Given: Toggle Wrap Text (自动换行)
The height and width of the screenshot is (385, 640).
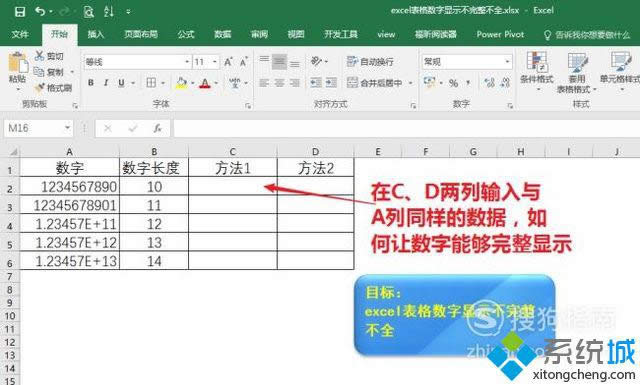Looking at the screenshot, I should pyautogui.click(x=370, y=62).
